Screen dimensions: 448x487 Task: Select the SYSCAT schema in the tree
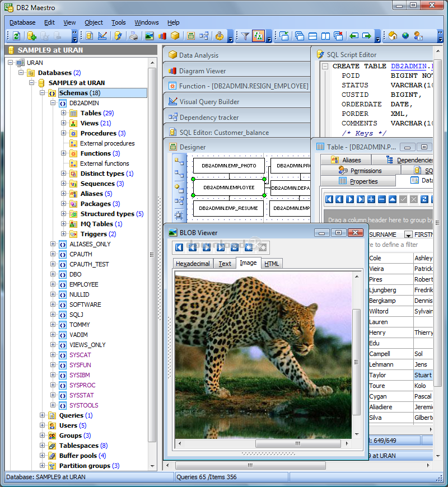80,355
